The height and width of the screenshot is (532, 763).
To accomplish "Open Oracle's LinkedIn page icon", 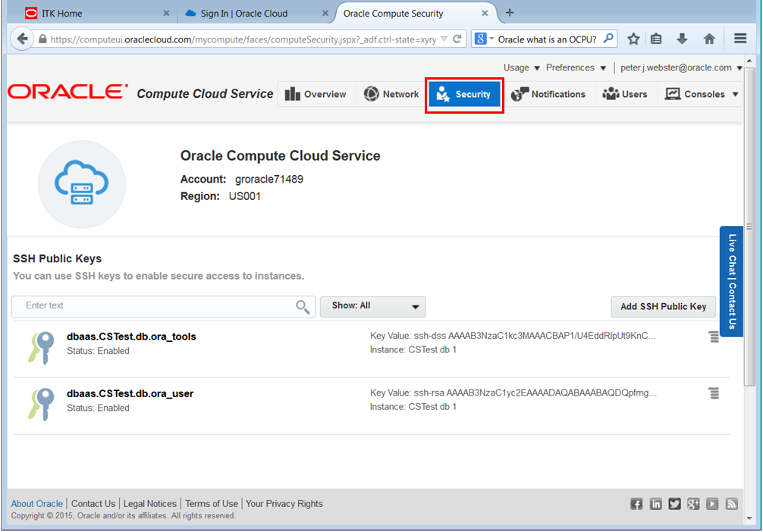I will click(655, 504).
